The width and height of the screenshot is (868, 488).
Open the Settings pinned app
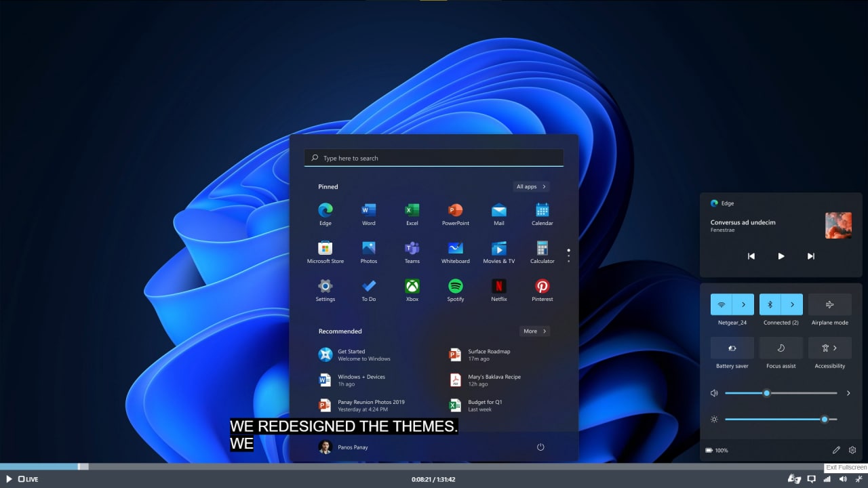(325, 290)
